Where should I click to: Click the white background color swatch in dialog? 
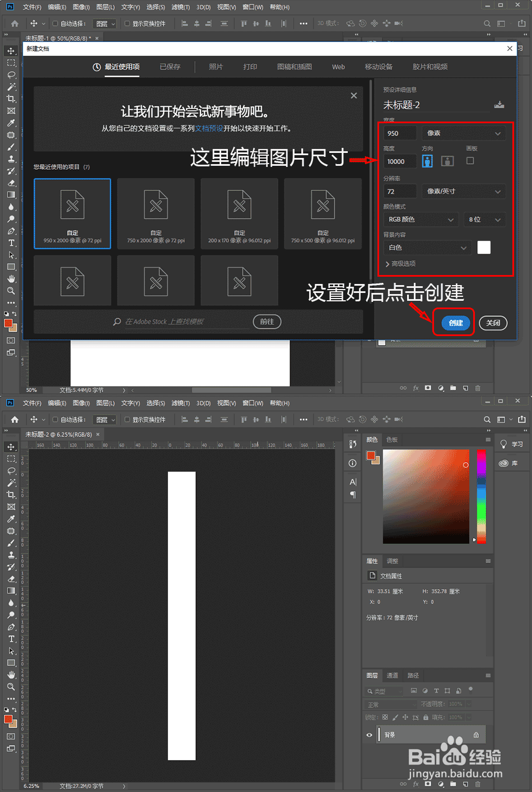click(484, 248)
